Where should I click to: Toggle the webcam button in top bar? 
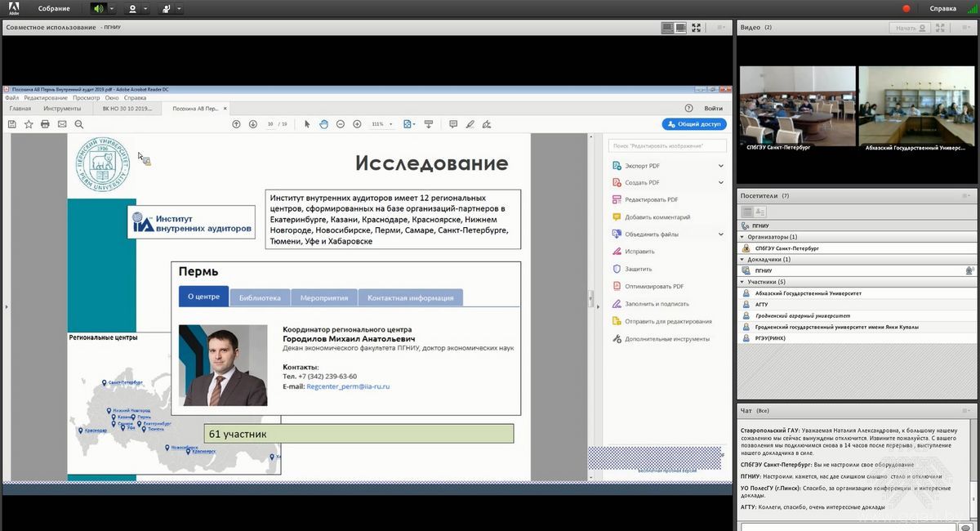pos(132,8)
